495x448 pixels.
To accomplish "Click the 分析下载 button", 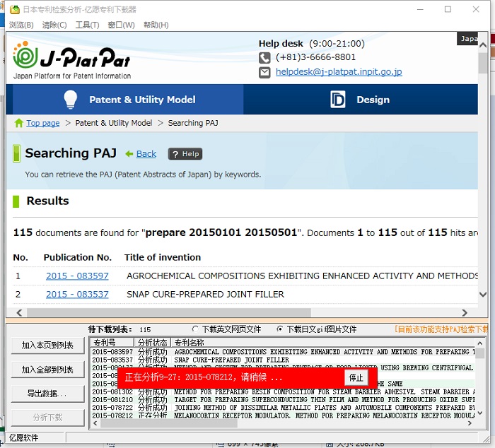I will click(x=47, y=418).
